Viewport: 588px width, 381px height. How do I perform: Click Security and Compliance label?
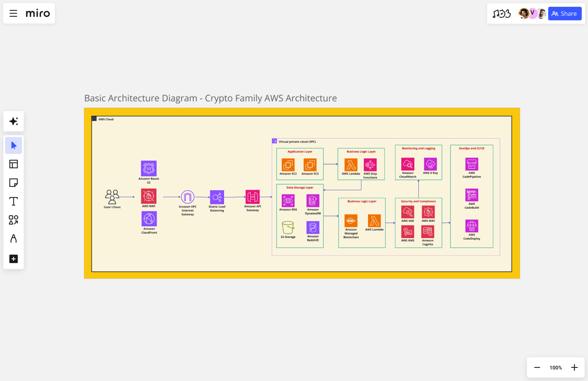click(418, 202)
